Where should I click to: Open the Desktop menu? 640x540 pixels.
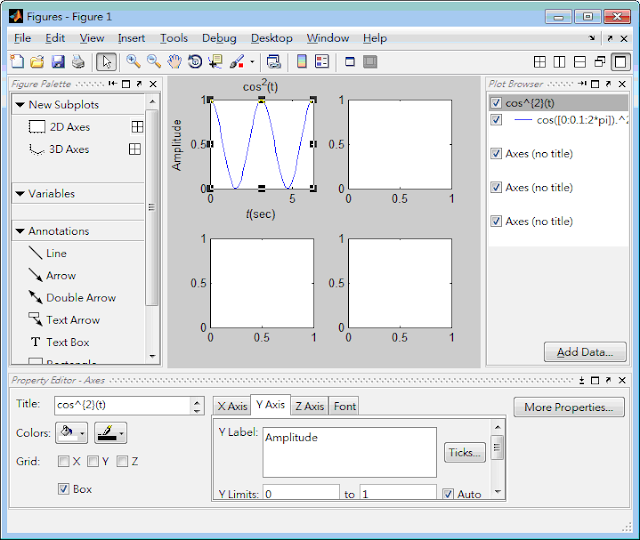[x=271, y=38]
